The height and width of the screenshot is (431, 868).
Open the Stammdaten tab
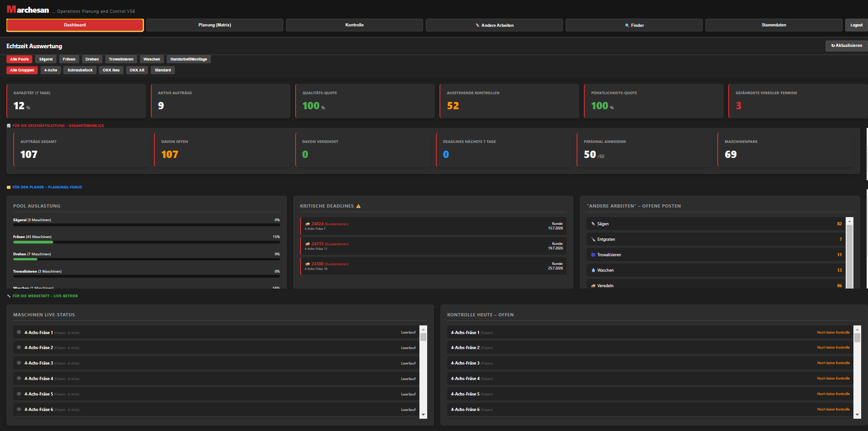click(x=774, y=25)
